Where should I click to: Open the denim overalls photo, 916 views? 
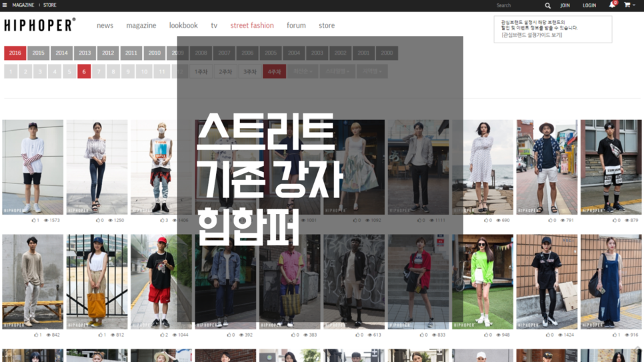(611, 282)
